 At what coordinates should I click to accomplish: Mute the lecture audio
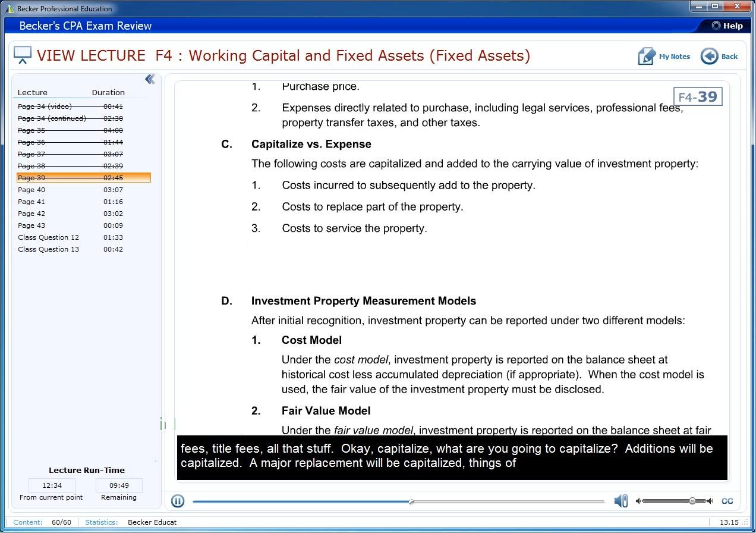pyautogui.click(x=621, y=501)
